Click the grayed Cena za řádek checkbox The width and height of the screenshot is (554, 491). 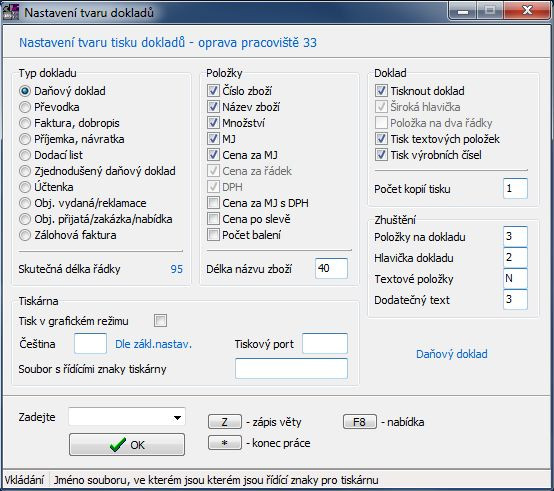point(213,171)
